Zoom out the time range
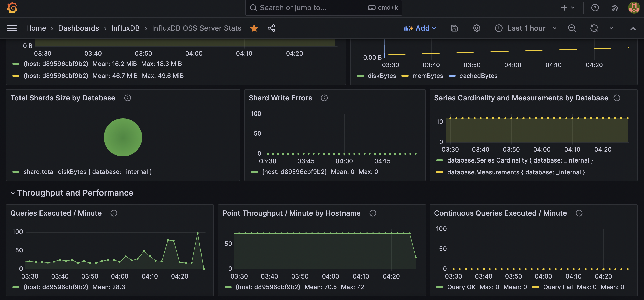This screenshot has height=300, width=644. coord(572,28)
